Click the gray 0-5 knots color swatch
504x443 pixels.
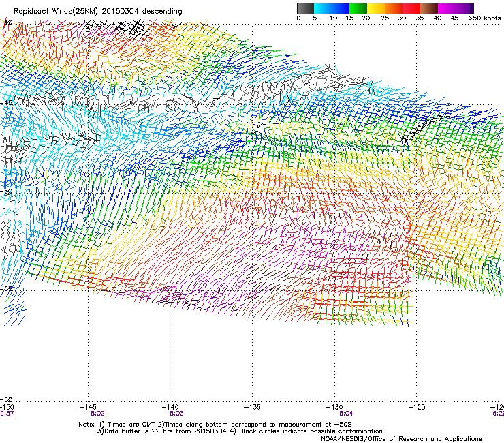click(305, 8)
